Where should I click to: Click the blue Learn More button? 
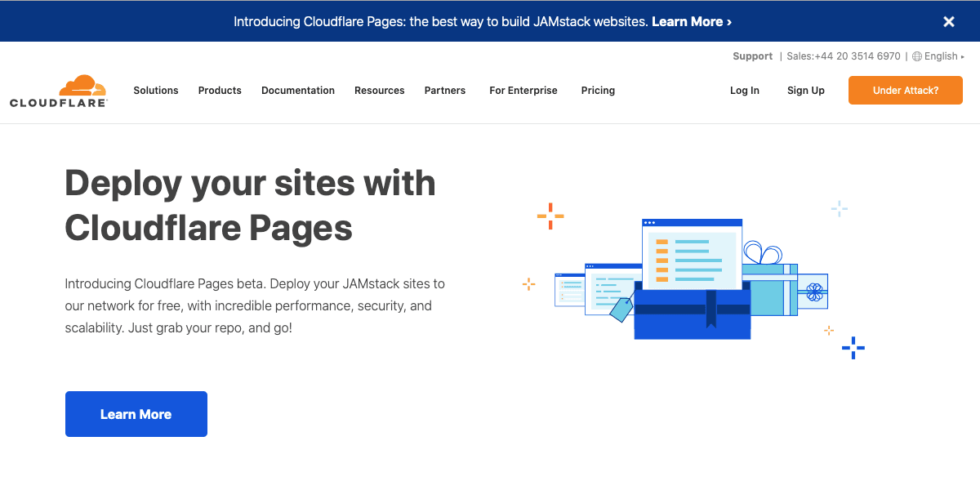(x=136, y=414)
